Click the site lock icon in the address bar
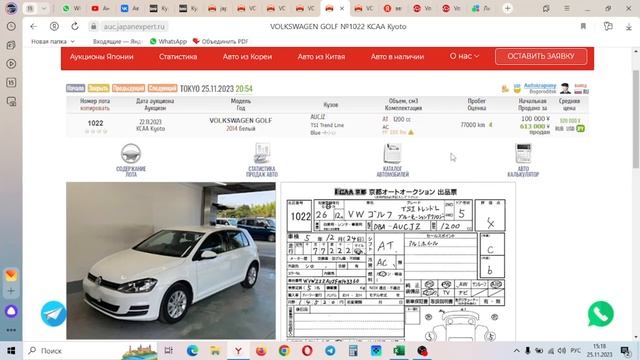640x360 pixels. [93, 27]
